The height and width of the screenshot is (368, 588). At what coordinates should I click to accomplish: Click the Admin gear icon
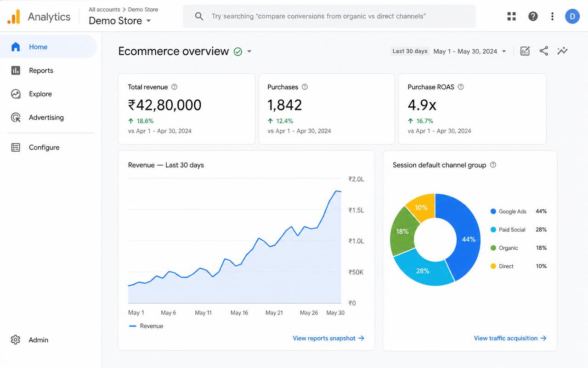click(x=16, y=340)
